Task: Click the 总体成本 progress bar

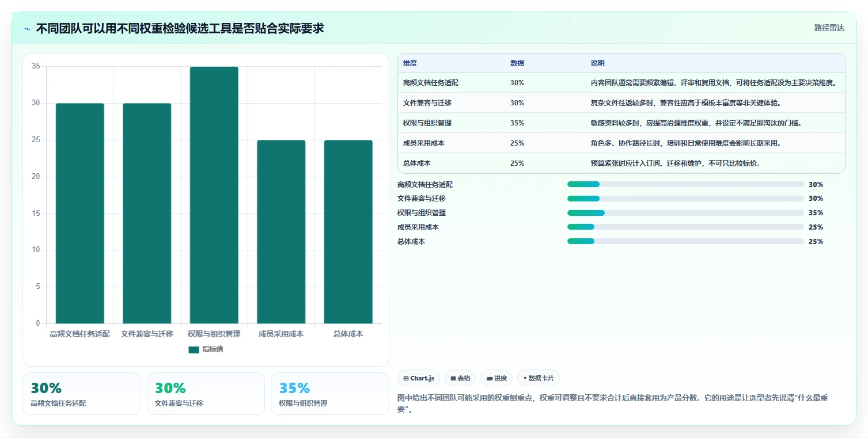Action: tap(685, 241)
